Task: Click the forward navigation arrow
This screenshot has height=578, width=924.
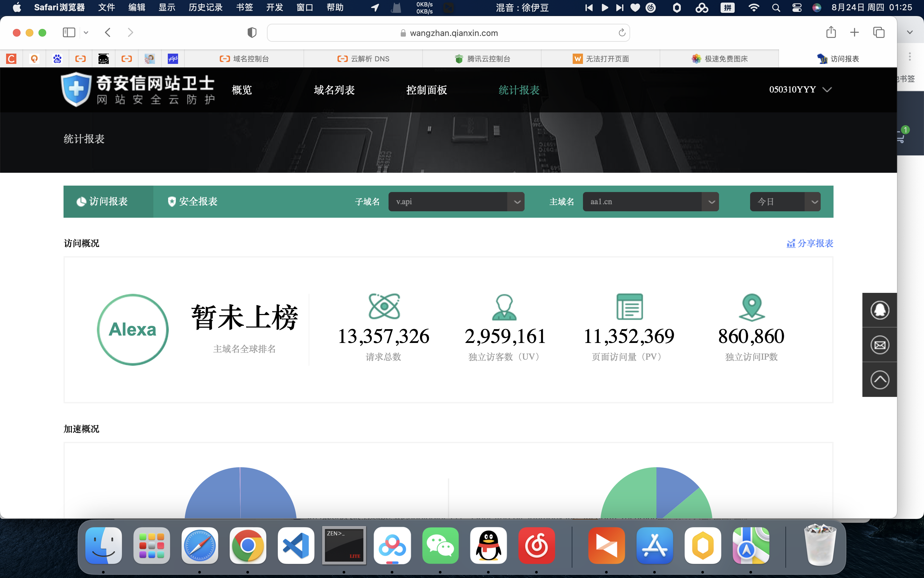Action: point(130,32)
